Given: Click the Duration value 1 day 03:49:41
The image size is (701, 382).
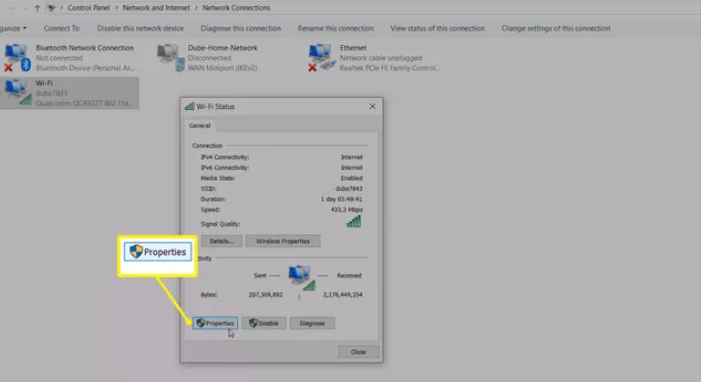Looking at the screenshot, I should tap(342, 199).
